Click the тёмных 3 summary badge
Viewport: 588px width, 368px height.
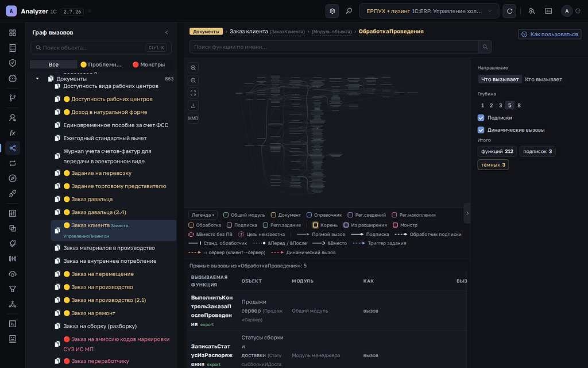tap(493, 165)
